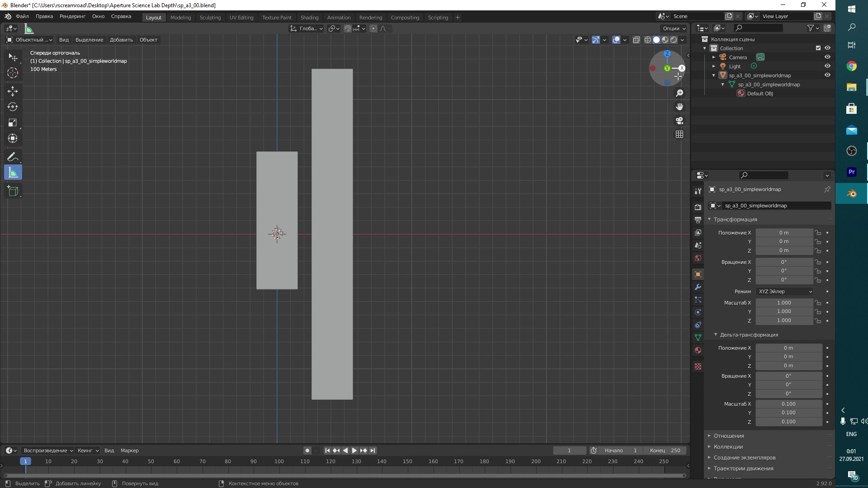Open shading options dropdown arrow

(683, 40)
